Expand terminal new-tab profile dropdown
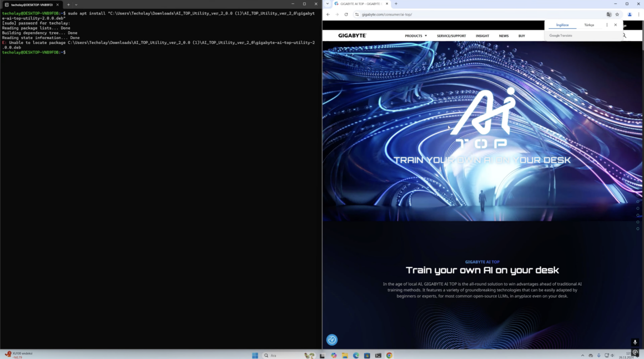The height and width of the screenshot is (359, 644). pos(76,4)
